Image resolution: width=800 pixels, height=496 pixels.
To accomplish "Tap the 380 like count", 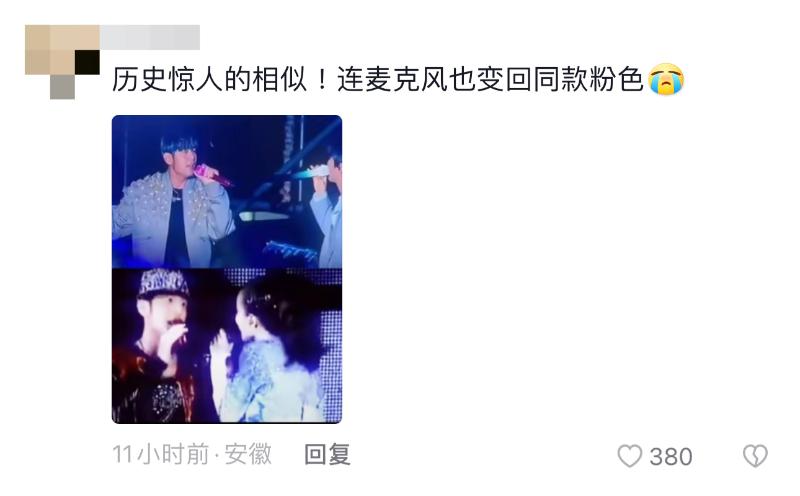I will [x=671, y=456].
